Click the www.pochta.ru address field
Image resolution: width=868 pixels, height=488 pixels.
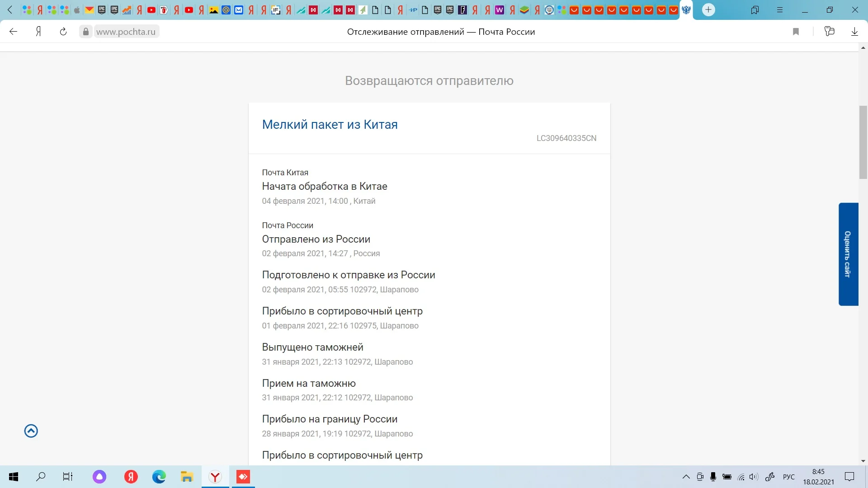coord(126,32)
